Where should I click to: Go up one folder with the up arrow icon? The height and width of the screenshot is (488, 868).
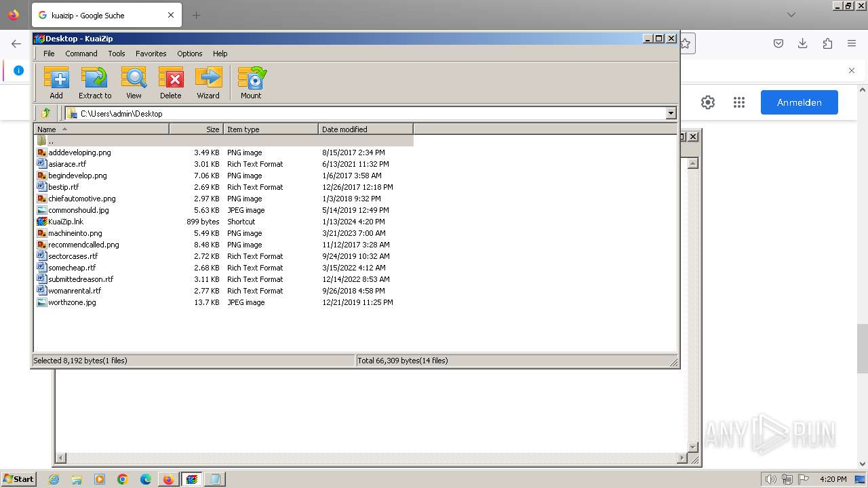click(45, 113)
